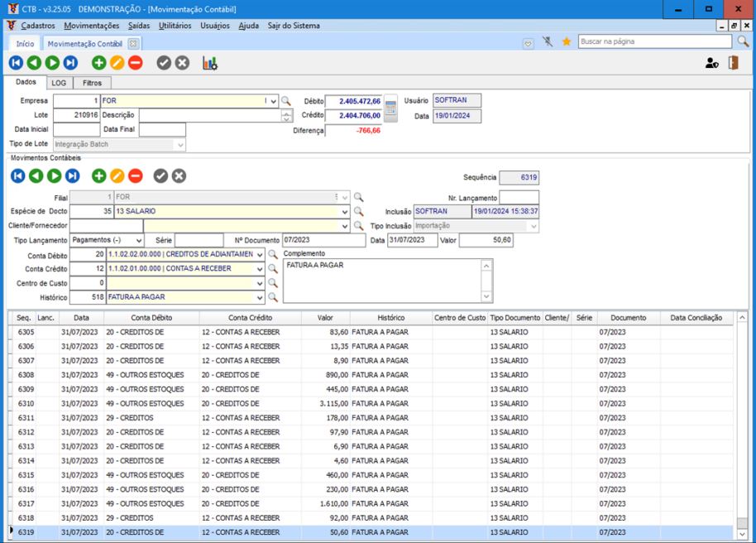Click the Buscar na página search field

click(655, 41)
